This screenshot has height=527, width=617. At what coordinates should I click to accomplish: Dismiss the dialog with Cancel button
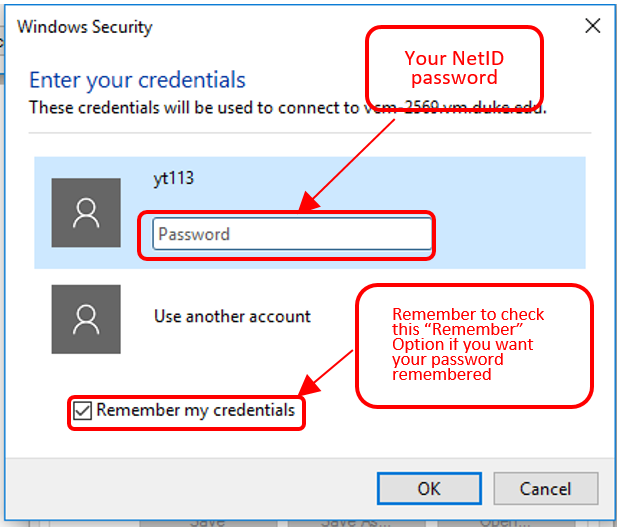tap(546, 488)
